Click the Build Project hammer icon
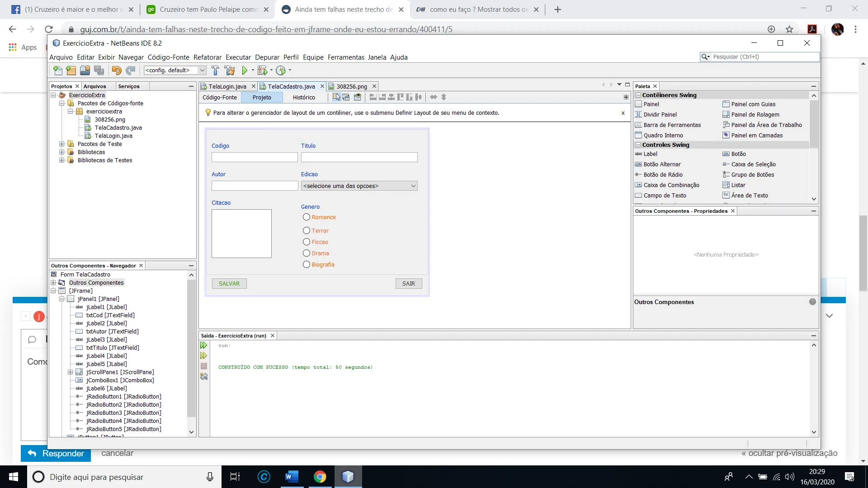 coord(215,70)
